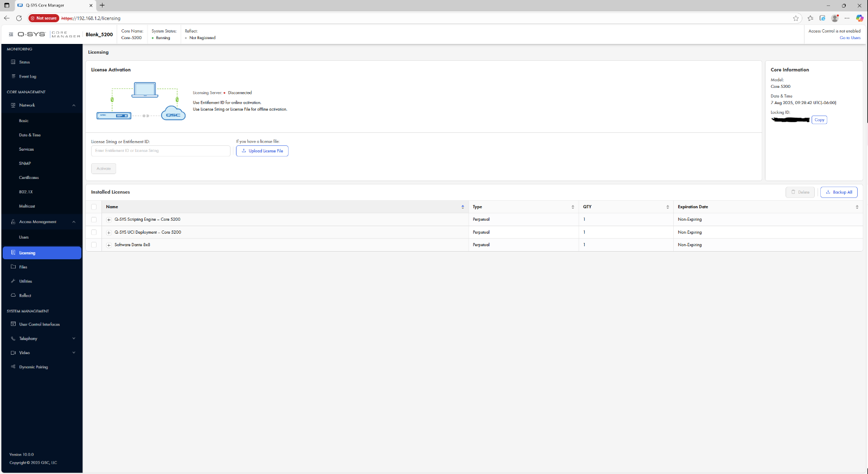Click the Event Log sidebar icon

14,76
